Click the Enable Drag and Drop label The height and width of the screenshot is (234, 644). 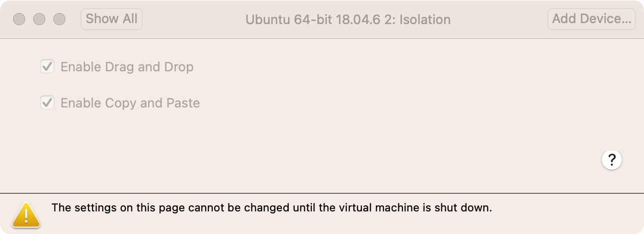(x=127, y=67)
